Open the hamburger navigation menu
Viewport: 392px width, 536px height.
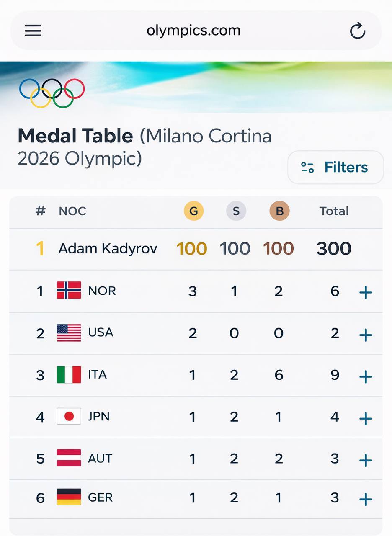pos(33,30)
